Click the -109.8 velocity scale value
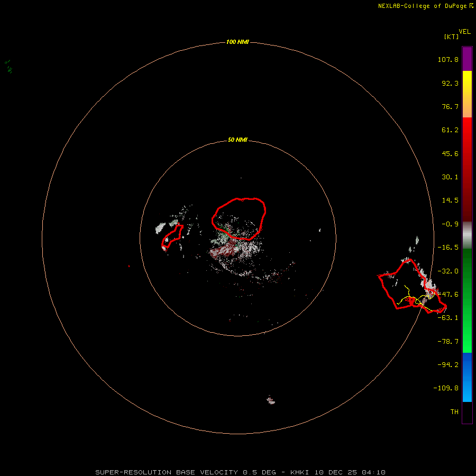Screen dimensions: 476x476 (x=446, y=388)
